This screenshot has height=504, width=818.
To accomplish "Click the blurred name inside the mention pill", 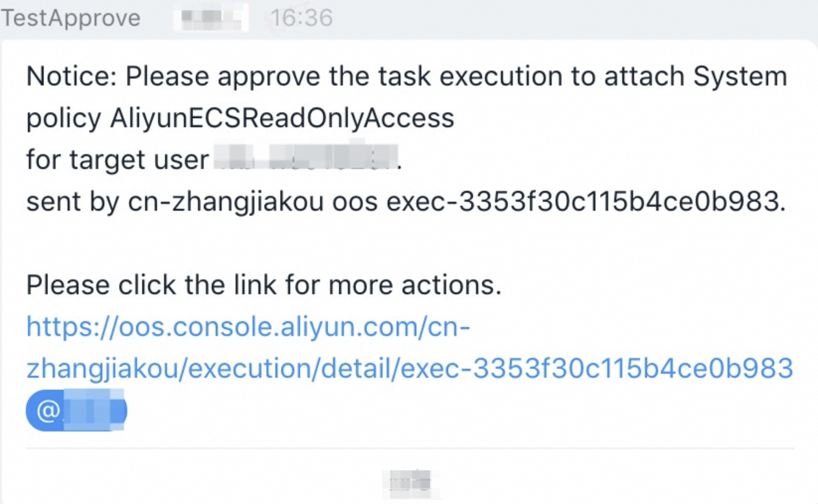I will [94, 411].
